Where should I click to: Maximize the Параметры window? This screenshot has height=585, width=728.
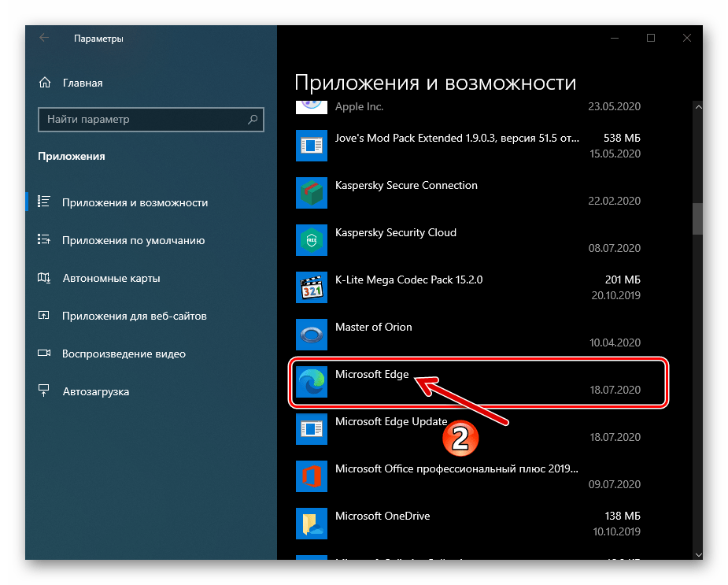pos(650,38)
